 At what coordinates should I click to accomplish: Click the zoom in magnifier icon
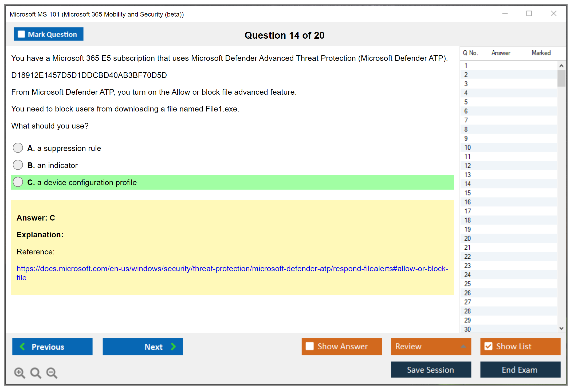click(19, 373)
